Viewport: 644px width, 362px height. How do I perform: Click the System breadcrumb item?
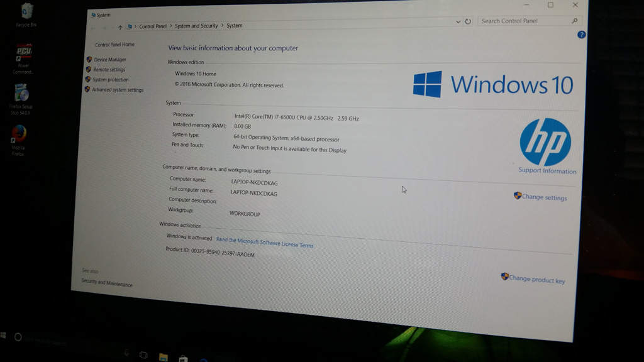235,25
